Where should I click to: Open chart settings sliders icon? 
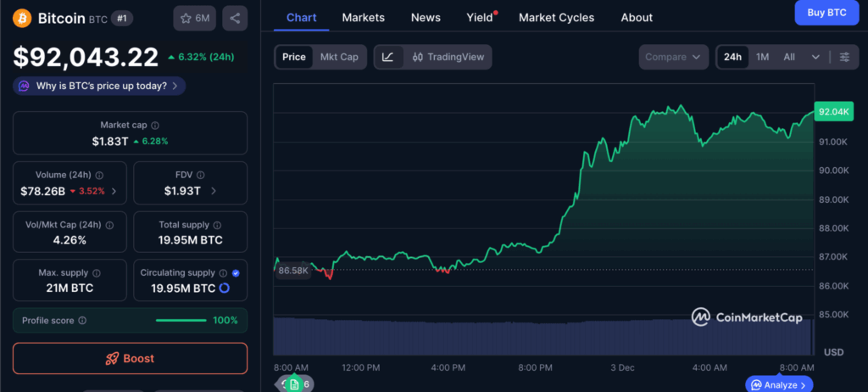click(844, 57)
